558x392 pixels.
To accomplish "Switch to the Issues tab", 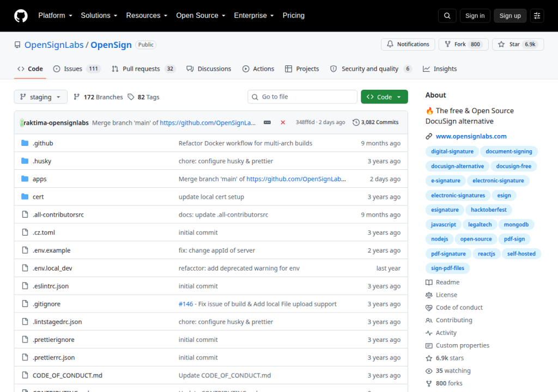I will pos(77,69).
